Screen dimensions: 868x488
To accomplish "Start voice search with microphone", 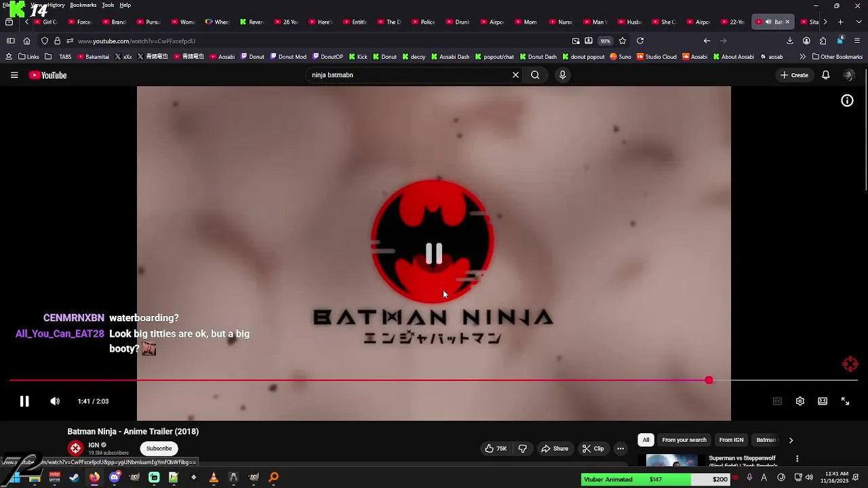I will pyautogui.click(x=562, y=75).
